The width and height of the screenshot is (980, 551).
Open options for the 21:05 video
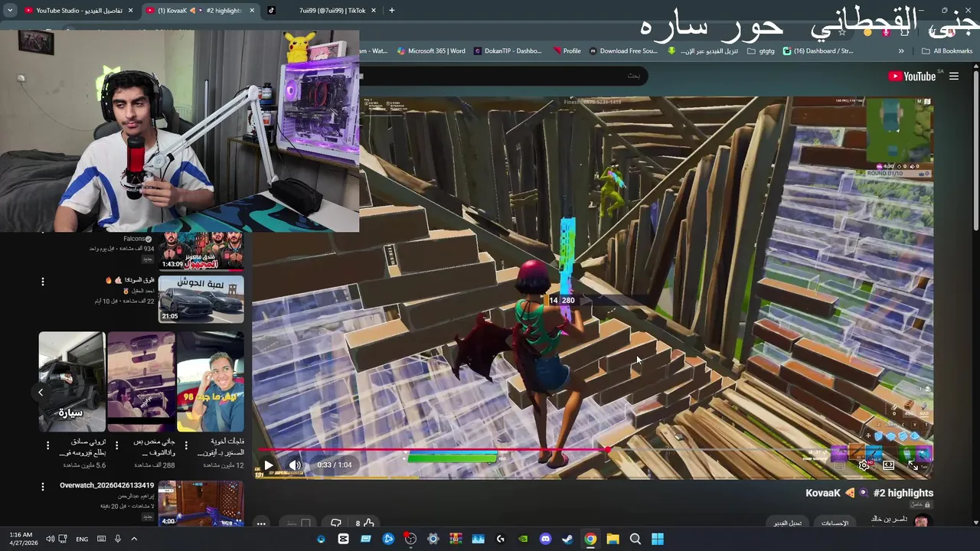coord(43,282)
